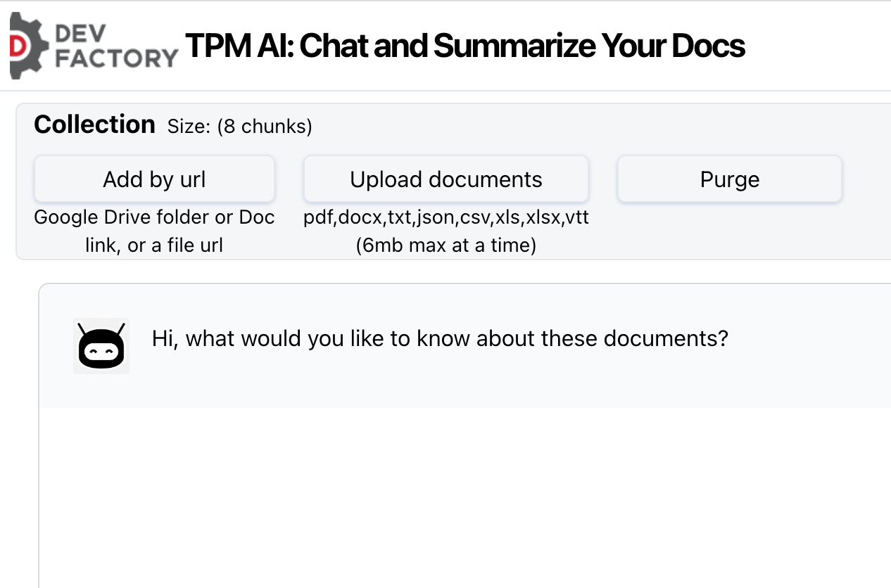Click the Add by url button
This screenshot has width=891, height=588.
pyautogui.click(x=154, y=179)
